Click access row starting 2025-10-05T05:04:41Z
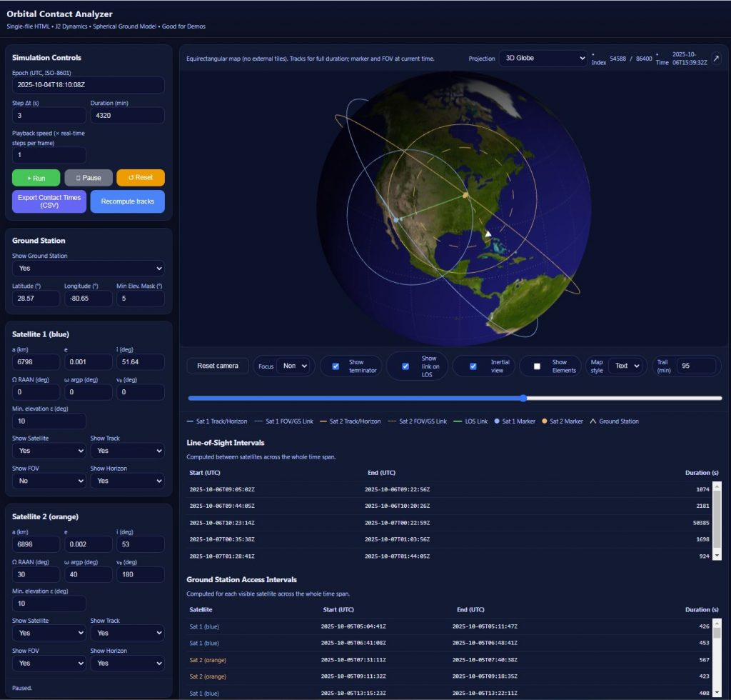731x700 pixels. pyautogui.click(x=450, y=626)
